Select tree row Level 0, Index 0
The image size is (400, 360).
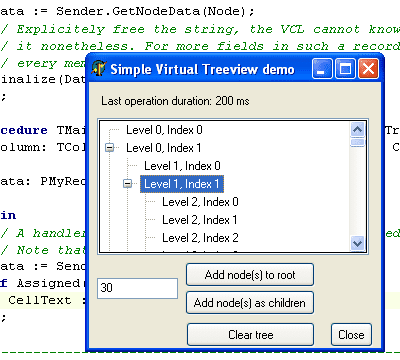point(164,130)
